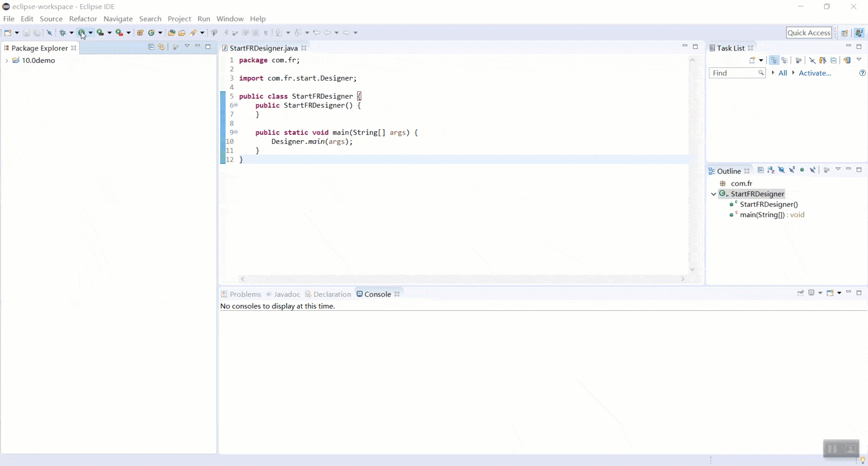Click the New Task icon in Task List
The height and width of the screenshot is (466, 868).
pyautogui.click(x=752, y=60)
